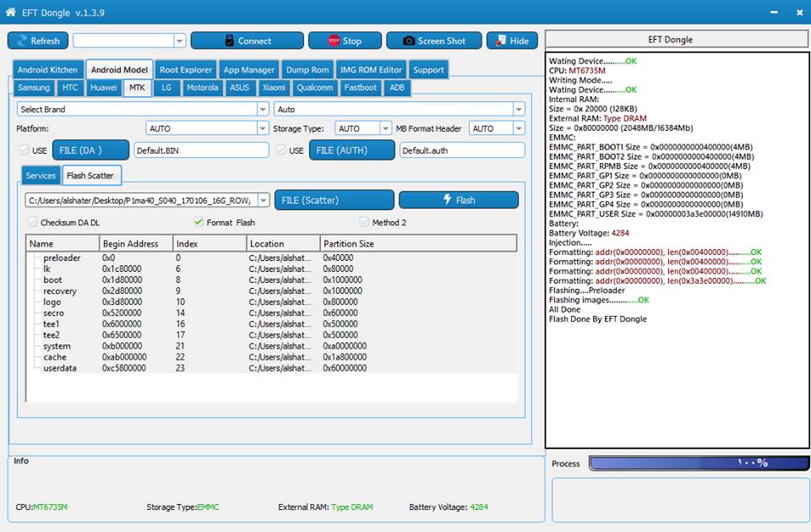The width and height of the screenshot is (811, 532).
Task: Hit the red Stop button
Action: (x=345, y=41)
